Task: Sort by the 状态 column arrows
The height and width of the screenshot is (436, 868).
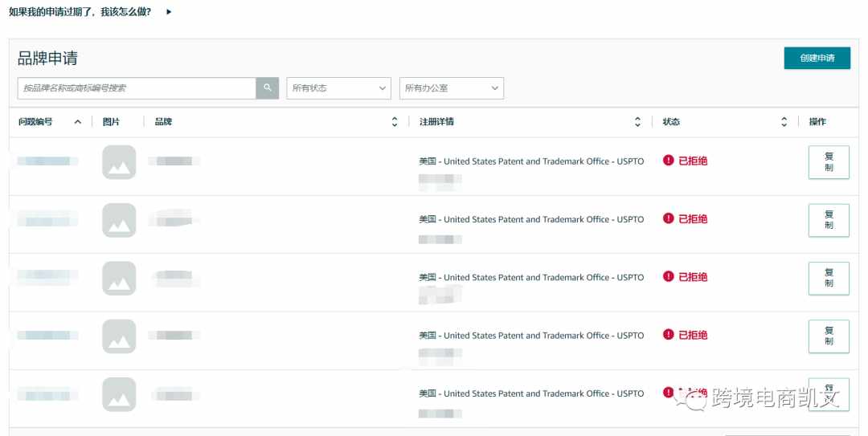Action: coord(784,122)
